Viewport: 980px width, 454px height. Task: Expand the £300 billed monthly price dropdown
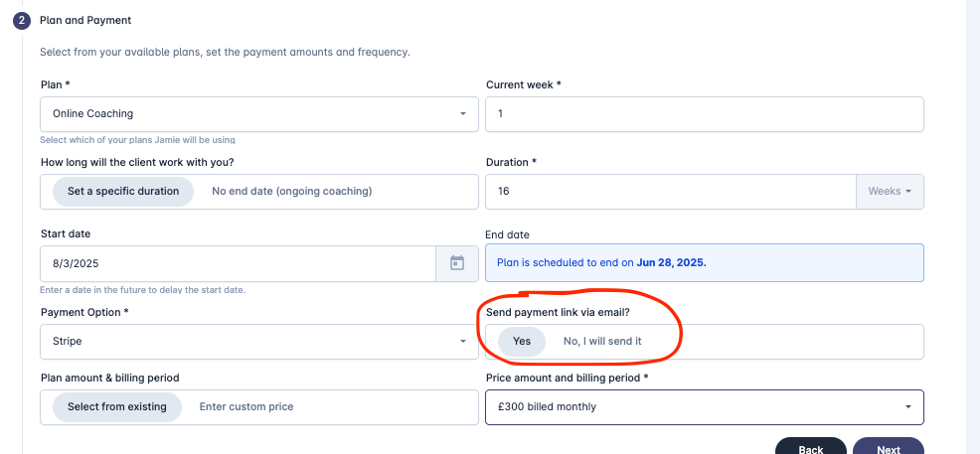[705, 407]
